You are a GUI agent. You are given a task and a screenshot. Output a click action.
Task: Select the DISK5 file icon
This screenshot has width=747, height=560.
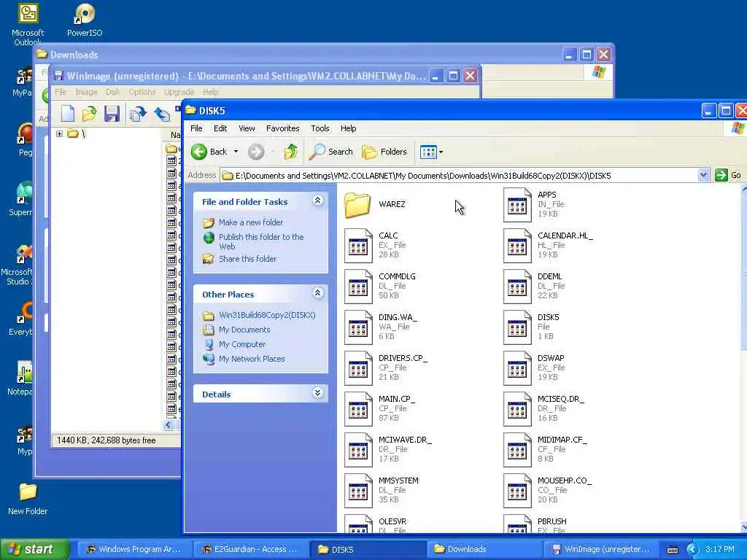[x=517, y=327]
